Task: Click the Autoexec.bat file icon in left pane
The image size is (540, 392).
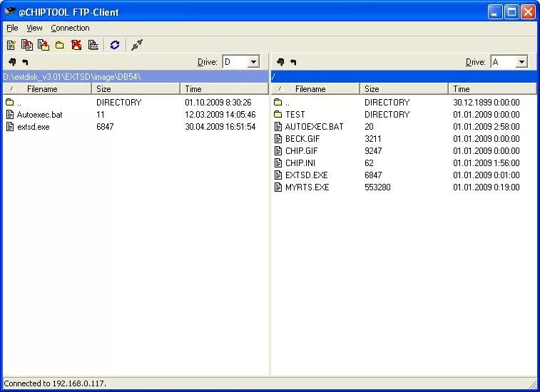Action: [10, 115]
